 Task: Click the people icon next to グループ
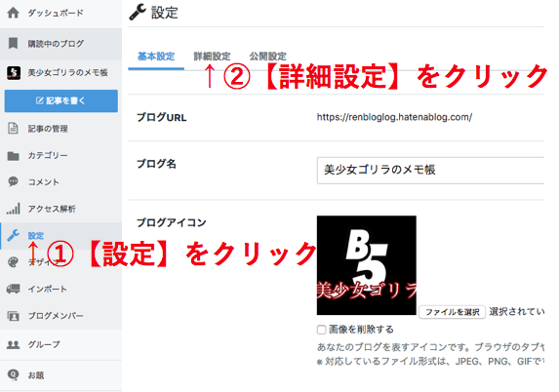click(14, 344)
